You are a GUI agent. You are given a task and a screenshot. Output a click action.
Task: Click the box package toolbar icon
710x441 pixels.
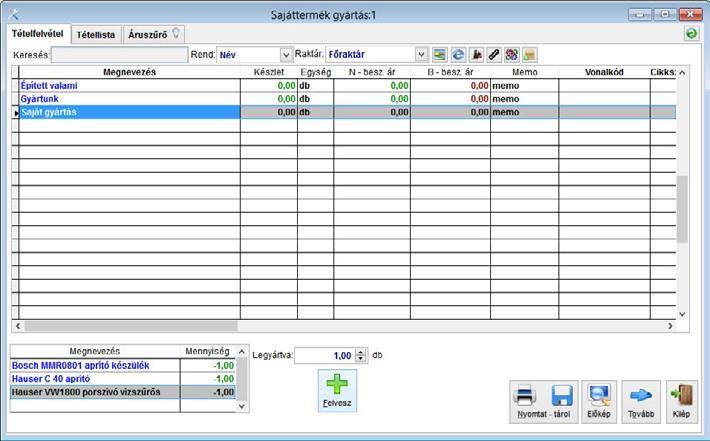coord(529,55)
